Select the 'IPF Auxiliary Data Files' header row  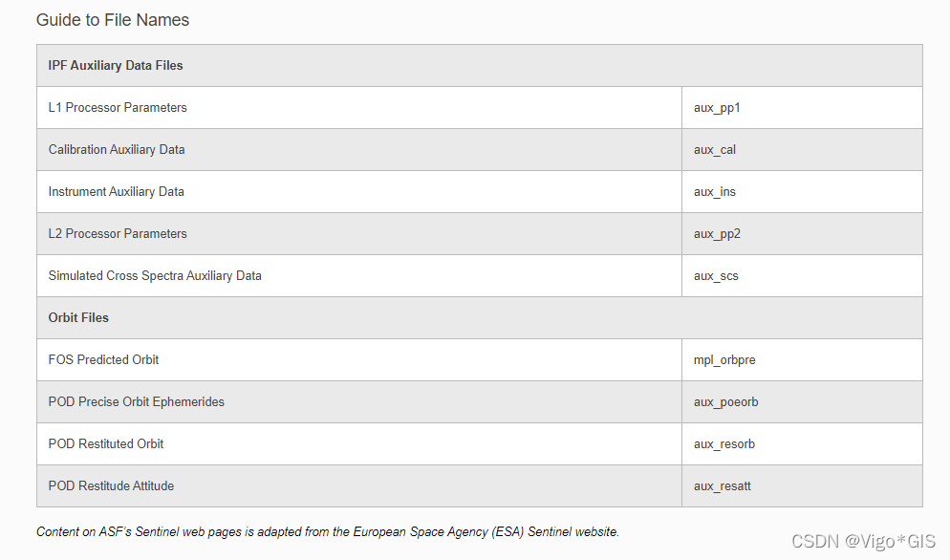point(479,65)
